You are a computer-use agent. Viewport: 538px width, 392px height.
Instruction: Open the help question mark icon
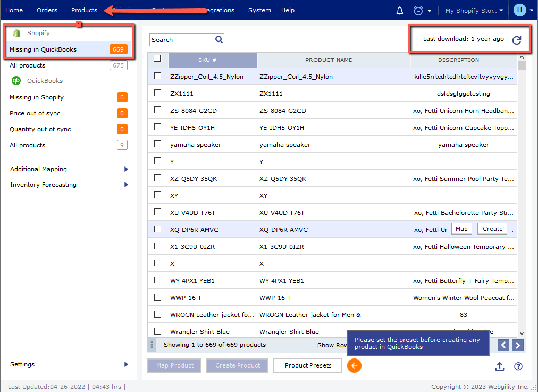[518, 366]
